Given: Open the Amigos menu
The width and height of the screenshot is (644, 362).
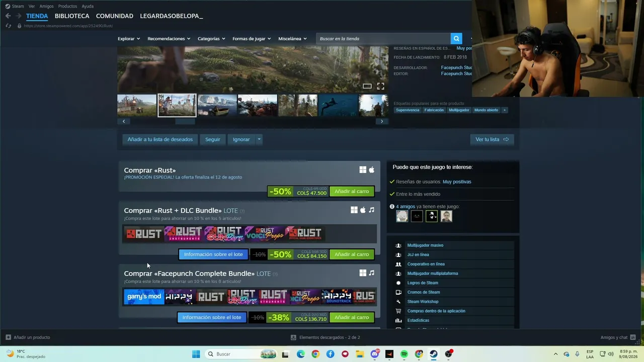Looking at the screenshot, I should [x=46, y=7].
